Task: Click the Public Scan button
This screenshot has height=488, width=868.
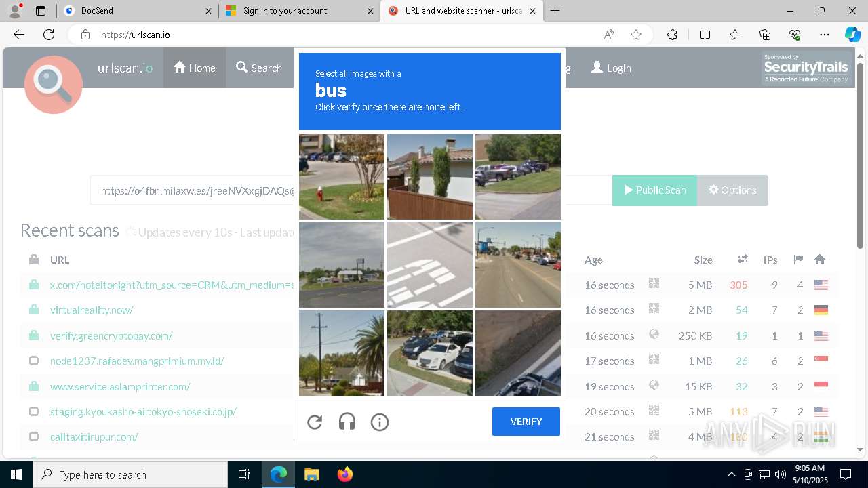Action: [x=654, y=190]
